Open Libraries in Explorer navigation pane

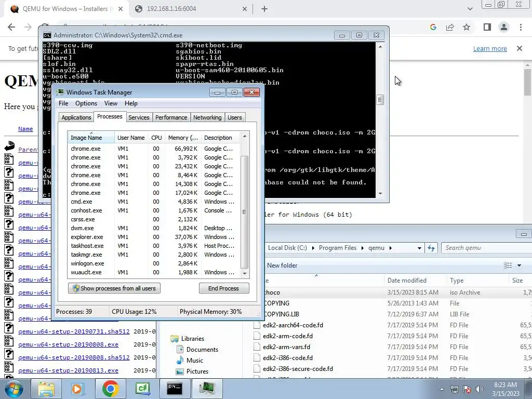coord(192,339)
